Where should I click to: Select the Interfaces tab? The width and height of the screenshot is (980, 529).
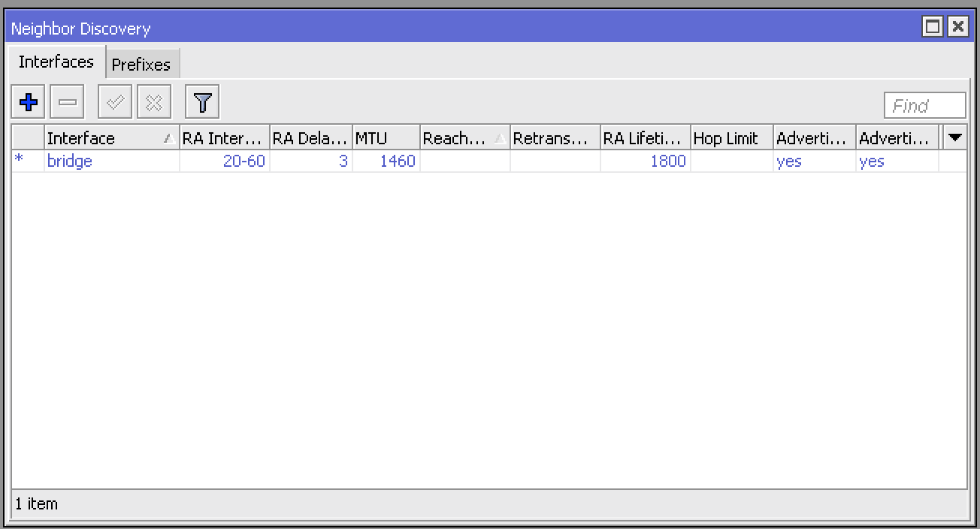(56, 62)
